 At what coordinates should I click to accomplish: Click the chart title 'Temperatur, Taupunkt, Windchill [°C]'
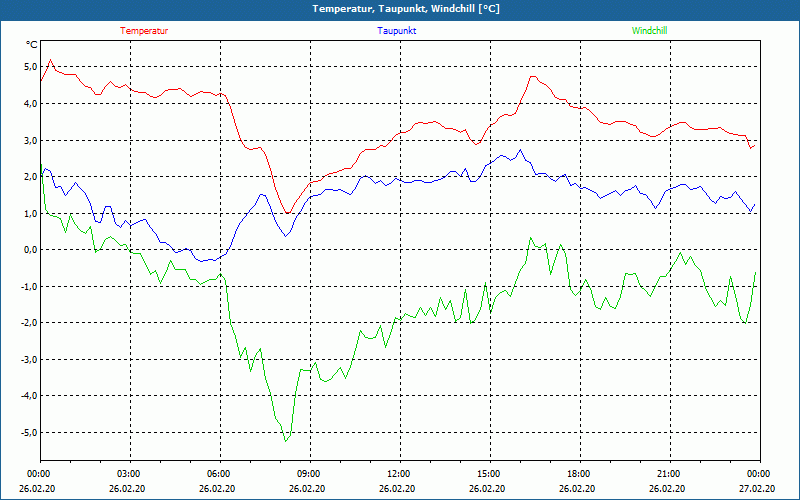pos(406,9)
